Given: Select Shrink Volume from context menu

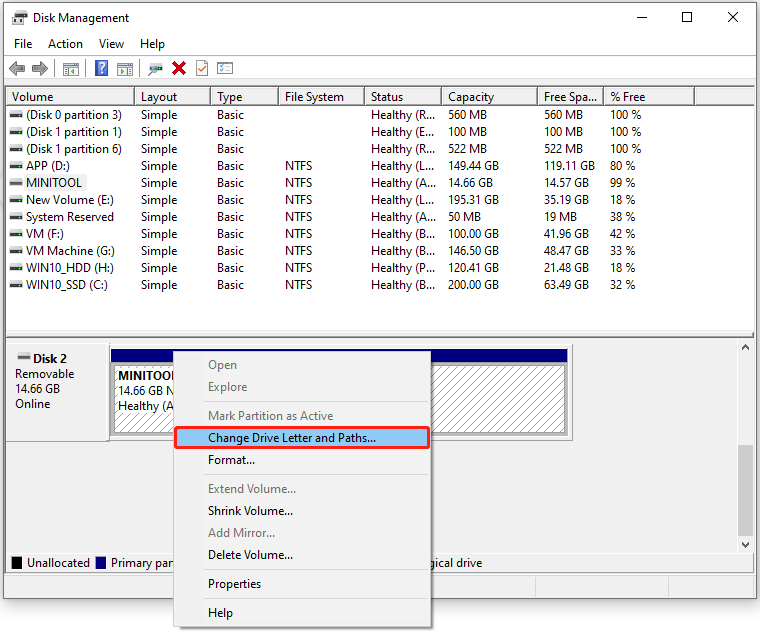Looking at the screenshot, I should tap(250, 511).
